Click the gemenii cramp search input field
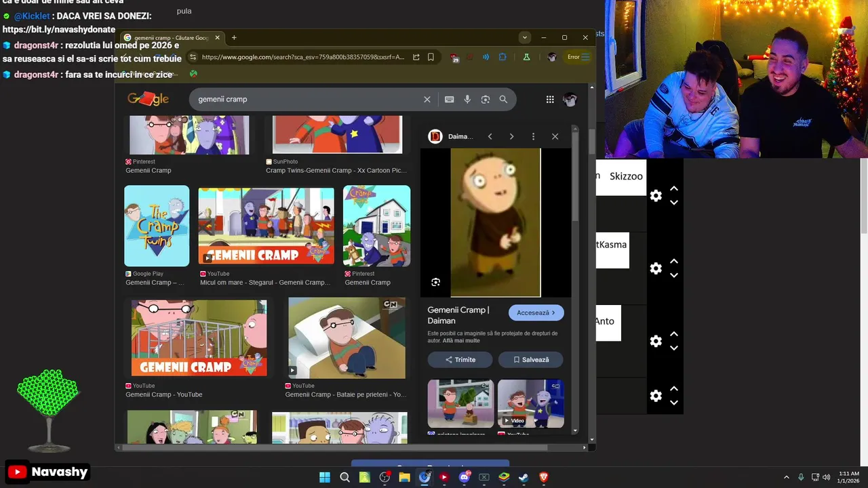 (x=309, y=99)
